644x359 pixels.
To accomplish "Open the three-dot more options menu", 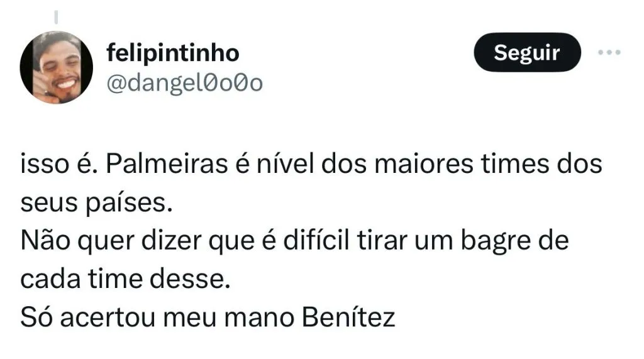I will tap(608, 53).
